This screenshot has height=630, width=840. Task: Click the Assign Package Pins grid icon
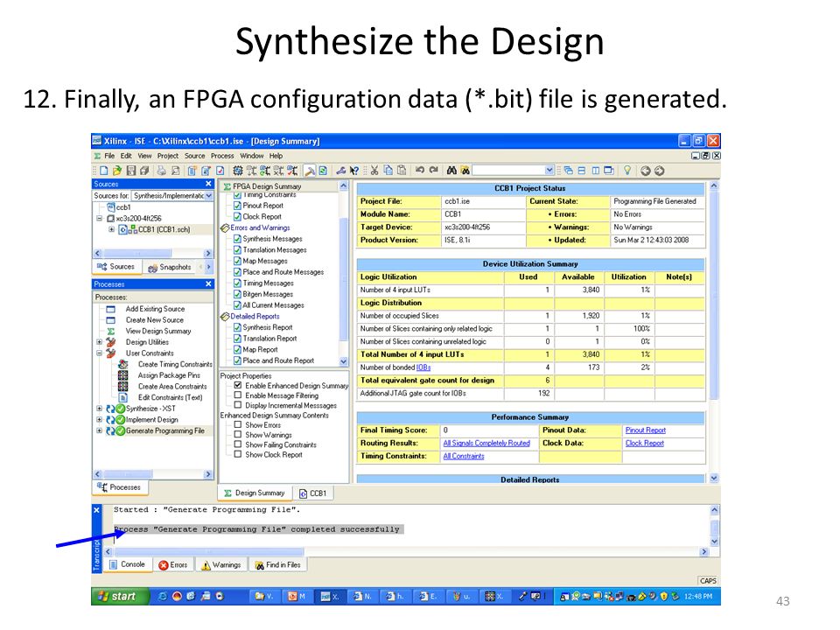(122, 375)
